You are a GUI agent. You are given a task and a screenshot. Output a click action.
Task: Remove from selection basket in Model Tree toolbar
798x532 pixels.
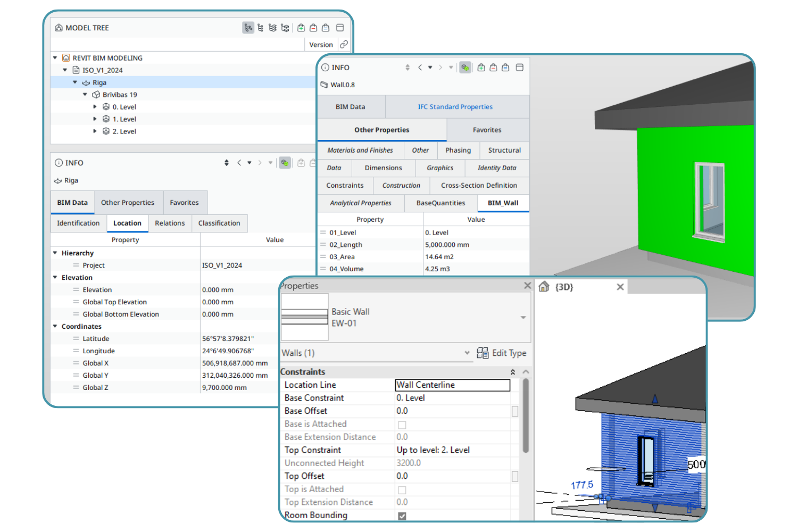pyautogui.click(x=313, y=28)
